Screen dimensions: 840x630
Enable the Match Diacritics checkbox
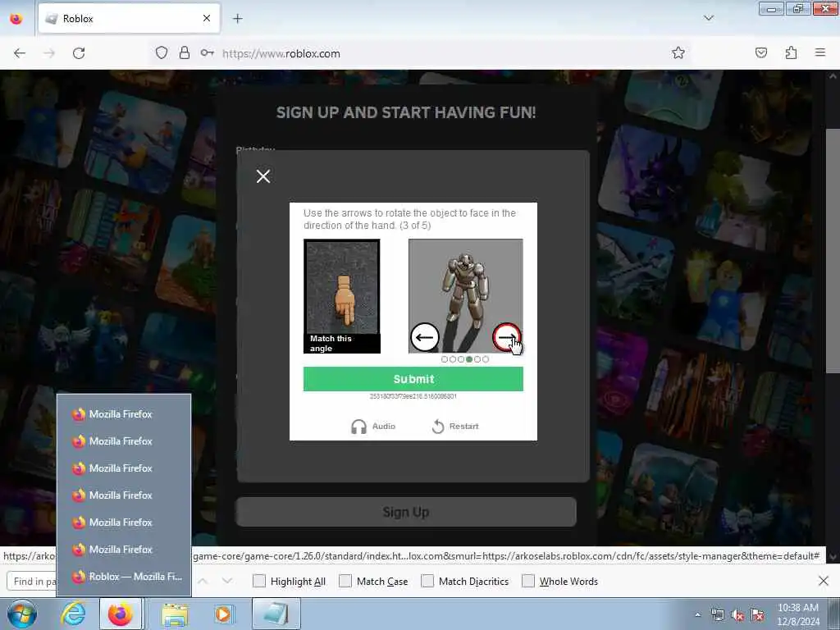tap(427, 582)
